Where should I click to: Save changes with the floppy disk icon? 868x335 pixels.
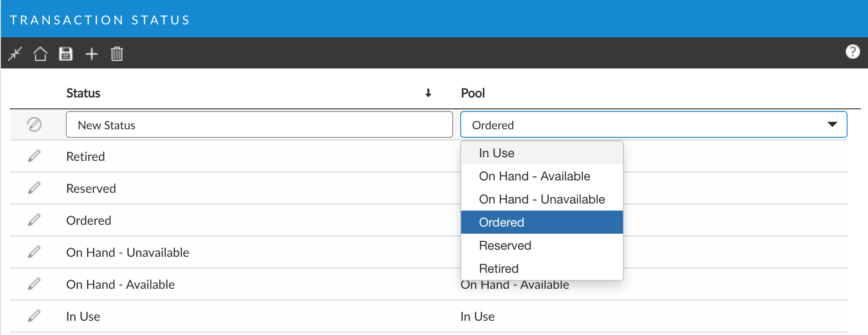coord(66,54)
